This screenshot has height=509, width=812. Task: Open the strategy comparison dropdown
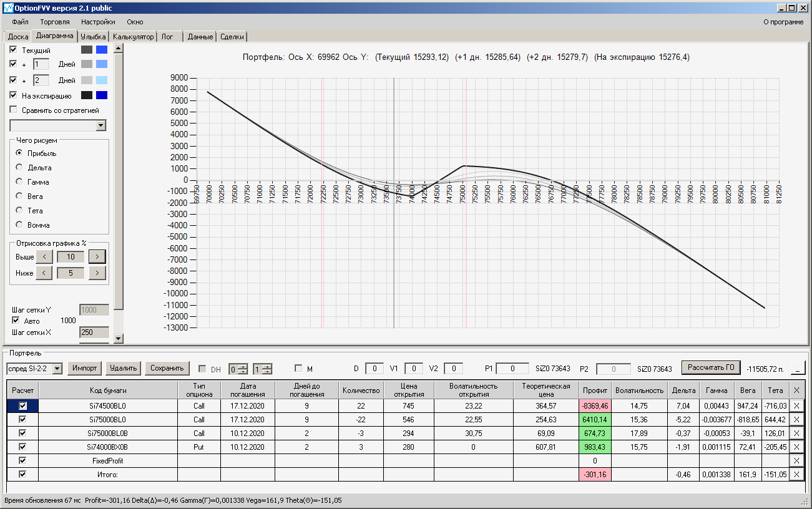coord(101,125)
